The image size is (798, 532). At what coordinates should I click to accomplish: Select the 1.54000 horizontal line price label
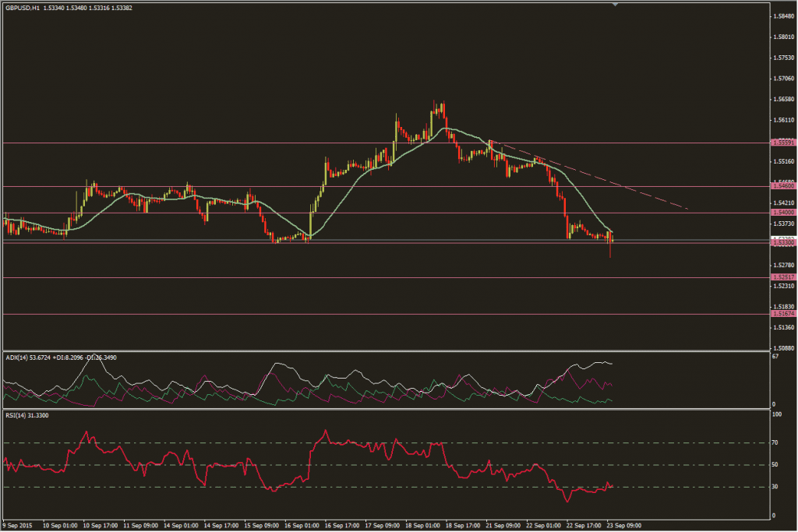point(784,213)
